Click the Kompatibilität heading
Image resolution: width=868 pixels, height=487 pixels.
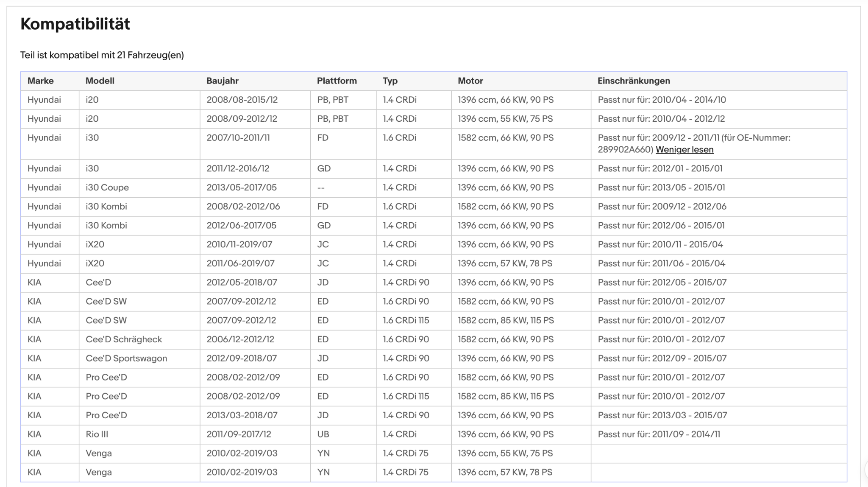pos(75,24)
